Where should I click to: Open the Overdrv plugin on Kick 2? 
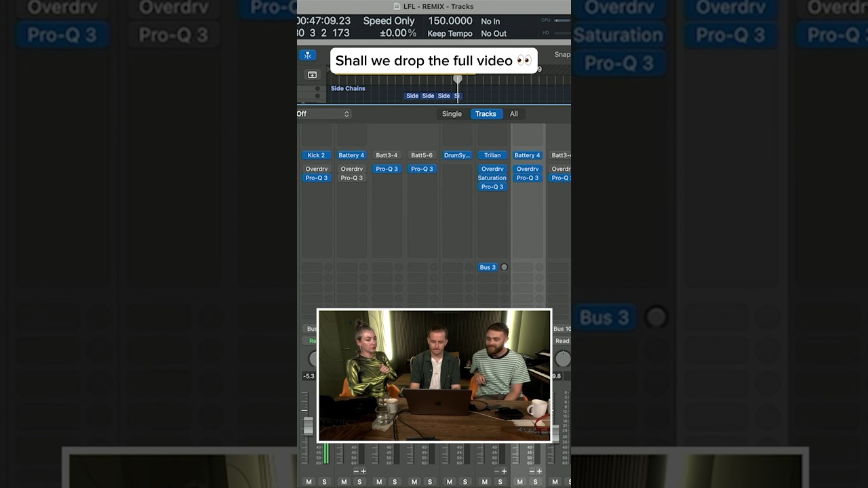[x=316, y=169]
